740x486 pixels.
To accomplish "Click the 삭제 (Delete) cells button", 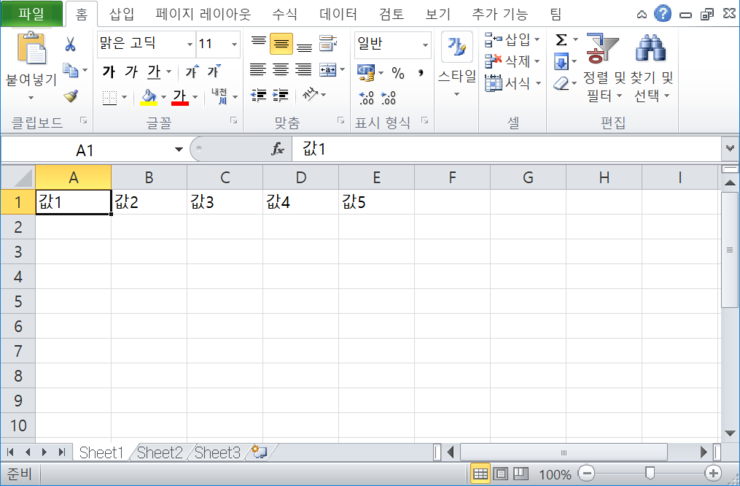I will 512,61.
